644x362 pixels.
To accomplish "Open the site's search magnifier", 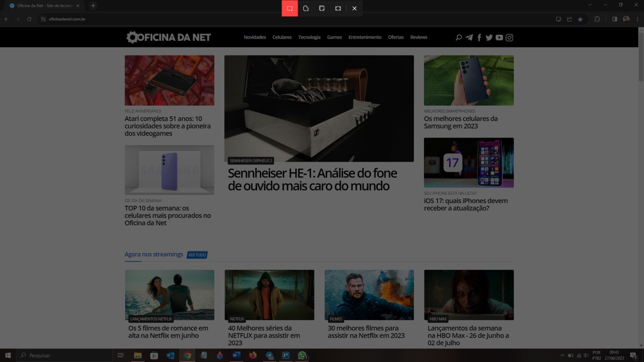I will click(458, 37).
